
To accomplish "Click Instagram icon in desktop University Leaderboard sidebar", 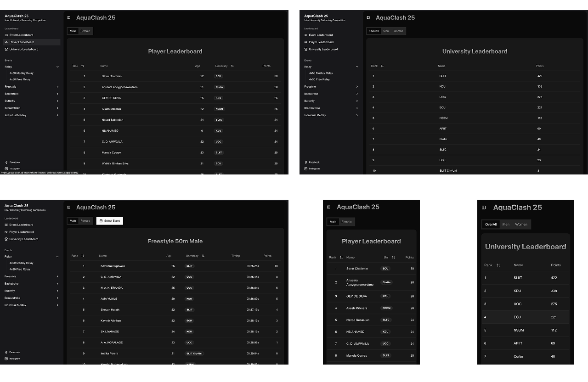I will click(306, 169).
